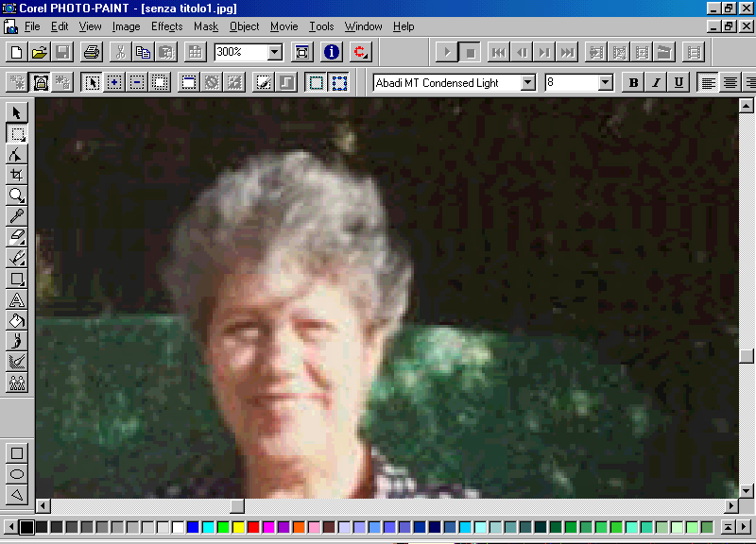Choose the Text tool

click(x=17, y=300)
